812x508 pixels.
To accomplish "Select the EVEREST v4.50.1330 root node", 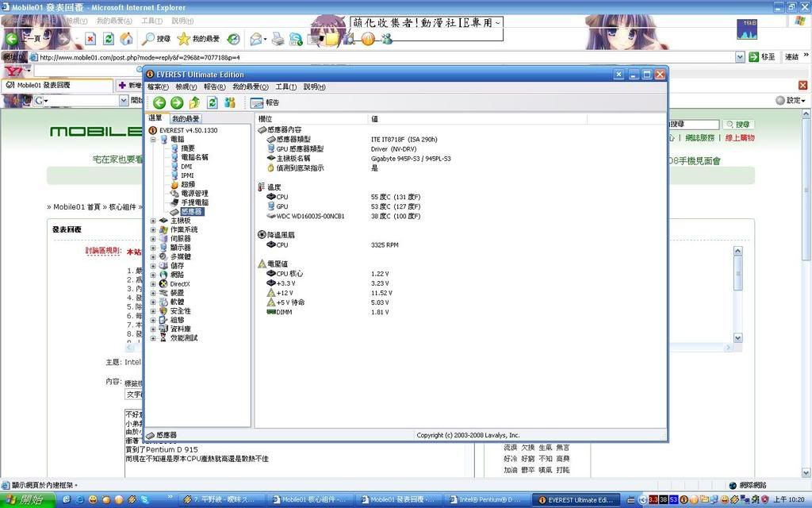I will 189,130.
